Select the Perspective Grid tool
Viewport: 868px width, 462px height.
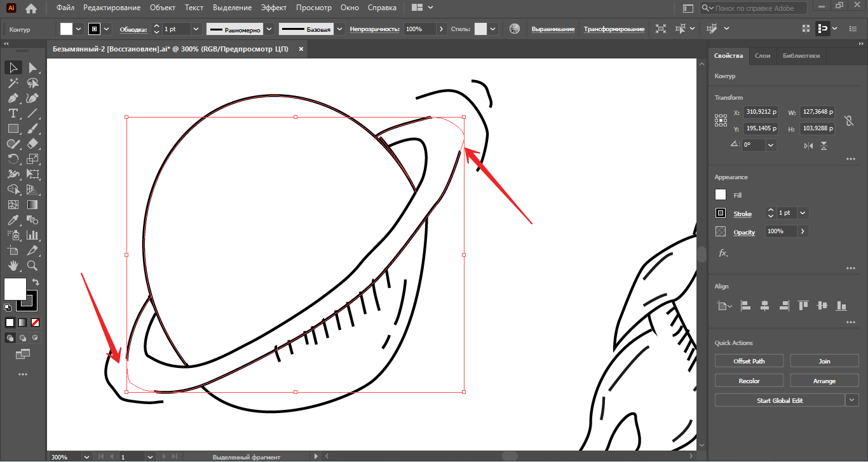pos(32,189)
